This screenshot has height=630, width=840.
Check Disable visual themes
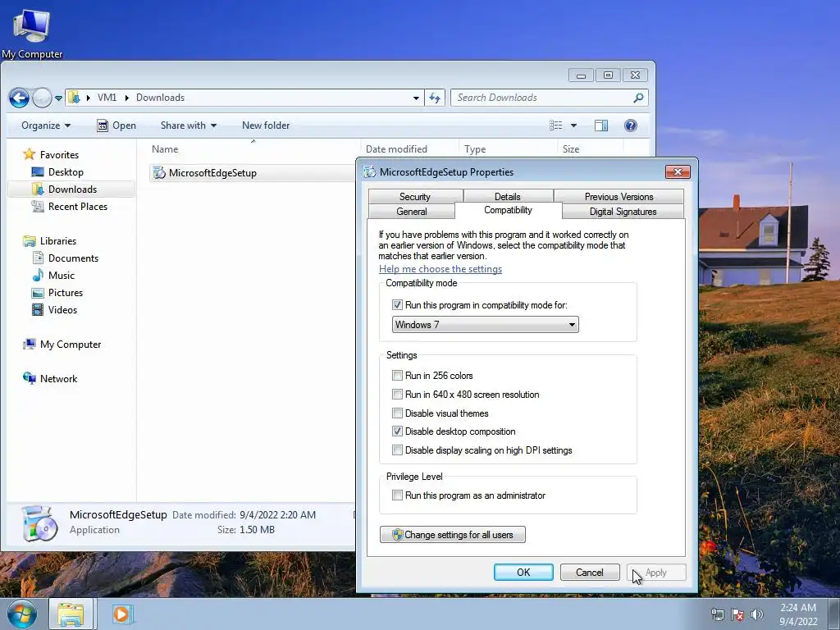[397, 413]
